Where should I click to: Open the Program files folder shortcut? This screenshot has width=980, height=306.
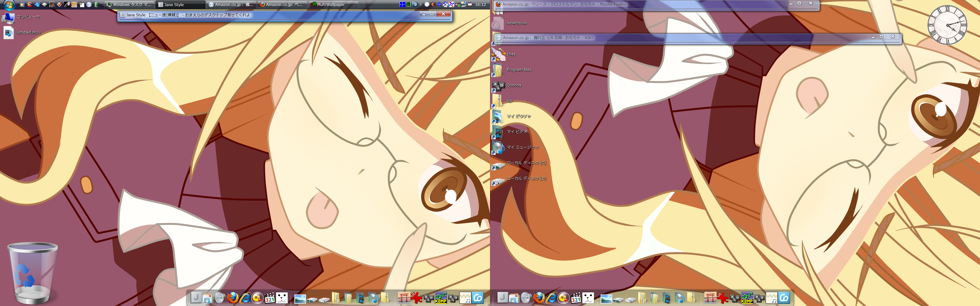coord(512,70)
